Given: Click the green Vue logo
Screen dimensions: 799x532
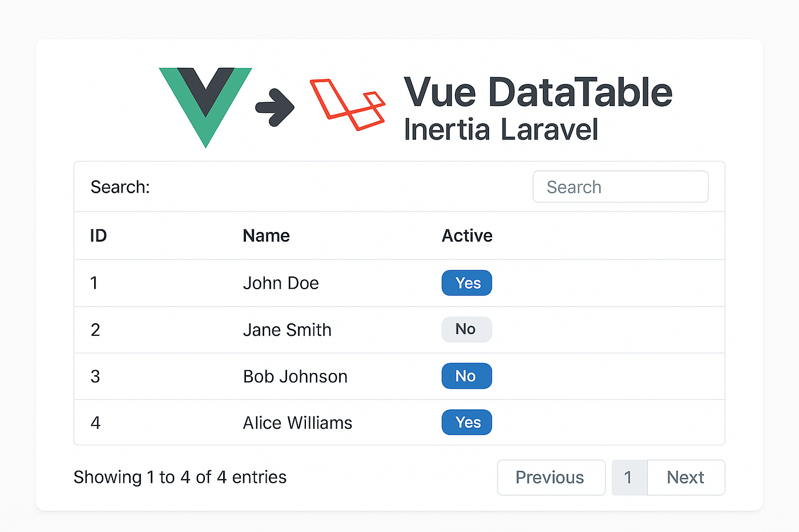Looking at the screenshot, I should (205, 107).
